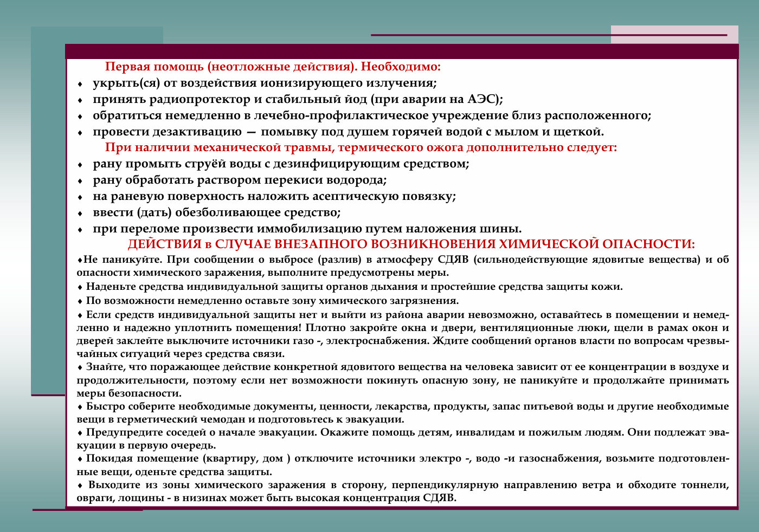The height and width of the screenshot is (532, 759).
Task: Click the red heading 'При наличии механической травмы'
Action: tap(361, 147)
